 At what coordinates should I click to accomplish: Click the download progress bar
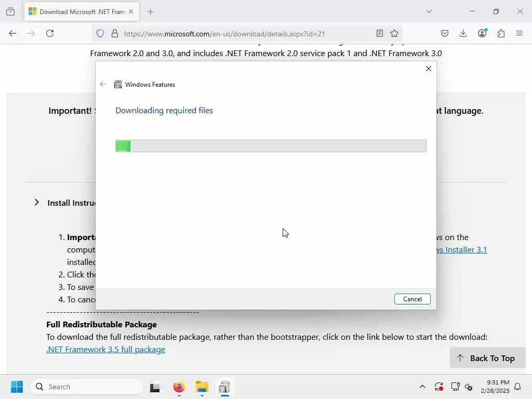point(271,146)
